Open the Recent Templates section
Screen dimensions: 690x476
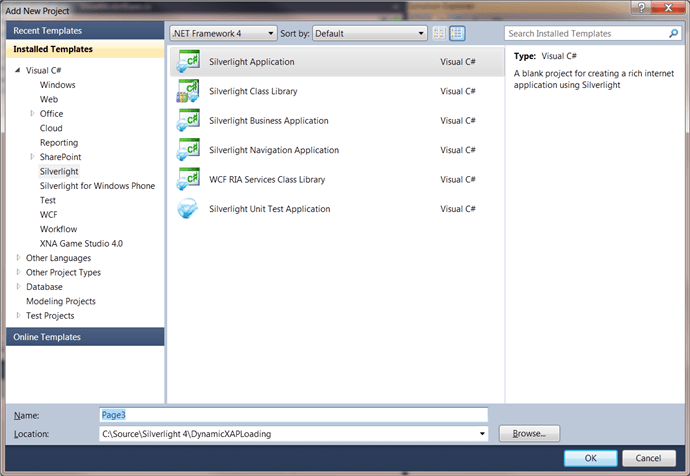pyautogui.click(x=85, y=31)
